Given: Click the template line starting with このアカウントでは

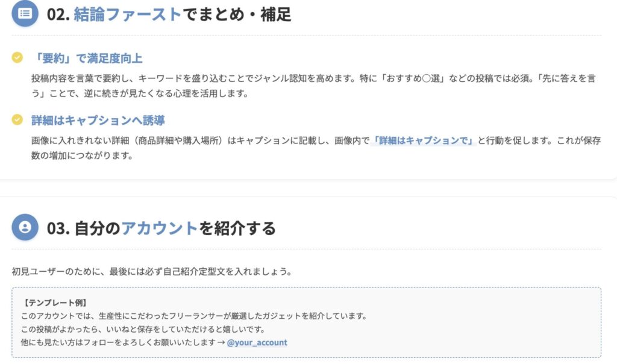Looking at the screenshot, I should pos(193,316).
